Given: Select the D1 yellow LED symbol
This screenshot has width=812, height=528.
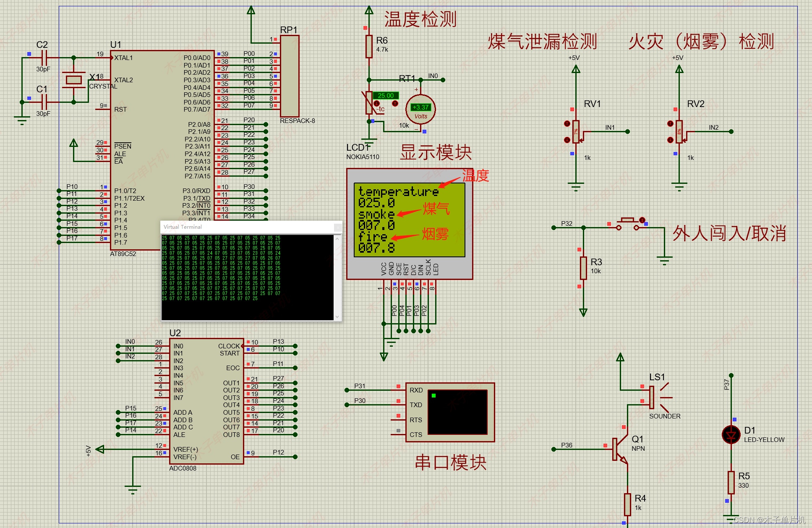Looking at the screenshot, I should (731, 435).
